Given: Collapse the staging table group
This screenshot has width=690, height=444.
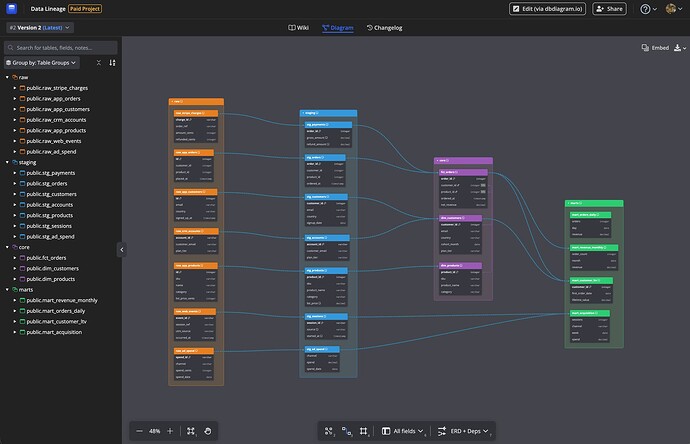Looking at the screenshot, I should (x=7, y=162).
